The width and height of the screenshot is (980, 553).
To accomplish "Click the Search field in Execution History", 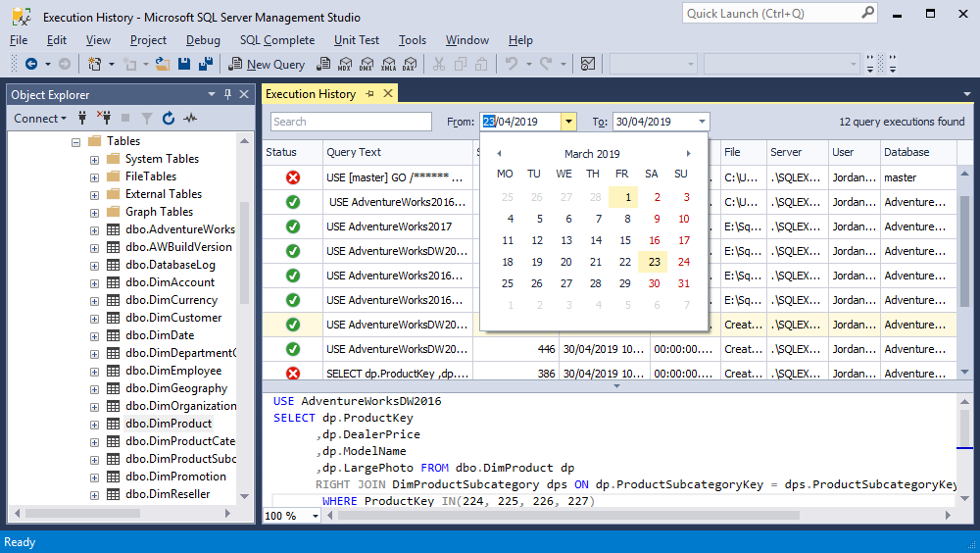I will (351, 122).
